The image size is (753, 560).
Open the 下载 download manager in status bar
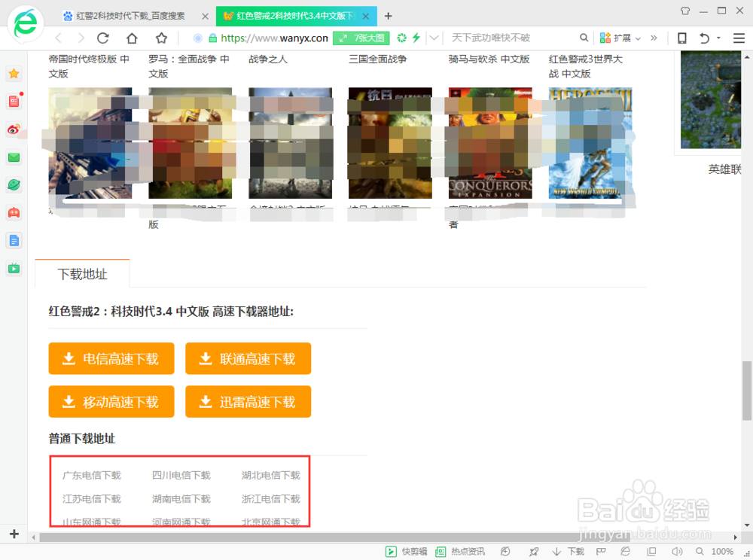pyautogui.click(x=568, y=552)
